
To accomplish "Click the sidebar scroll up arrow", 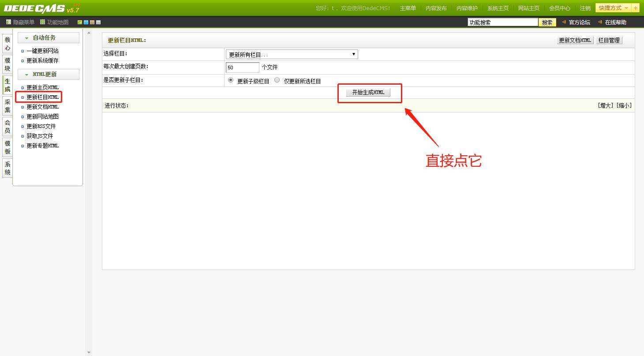I will (89, 33).
